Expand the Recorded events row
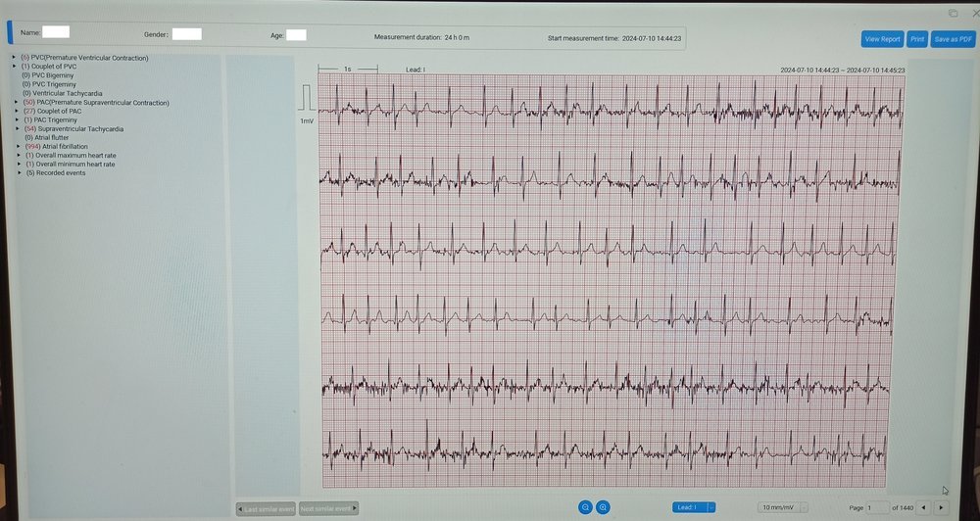The height and width of the screenshot is (521, 980). point(20,172)
